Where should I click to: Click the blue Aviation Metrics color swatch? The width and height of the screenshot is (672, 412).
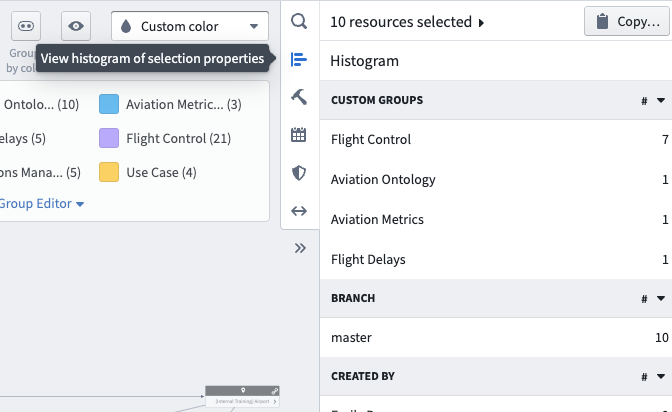tap(109, 104)
